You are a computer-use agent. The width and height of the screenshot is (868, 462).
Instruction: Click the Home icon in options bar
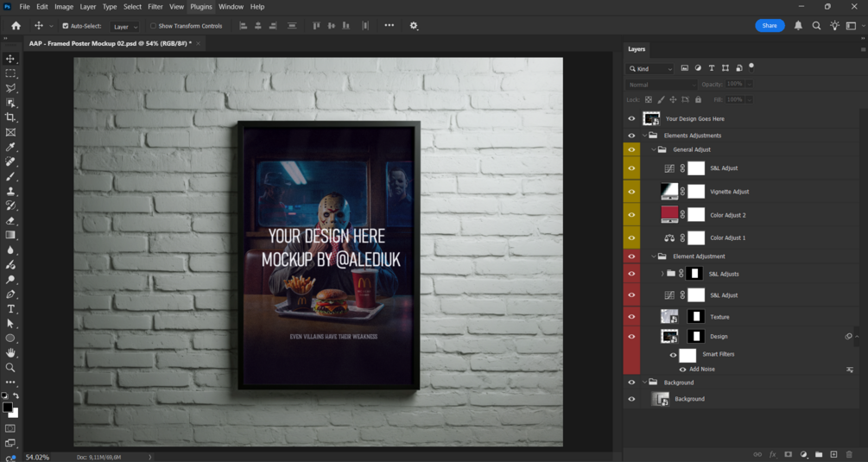(16, 25)
